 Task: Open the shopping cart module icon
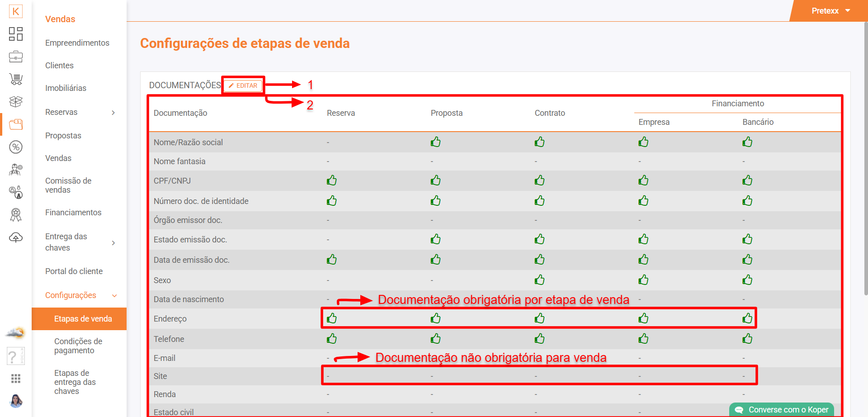click(16, 79)
